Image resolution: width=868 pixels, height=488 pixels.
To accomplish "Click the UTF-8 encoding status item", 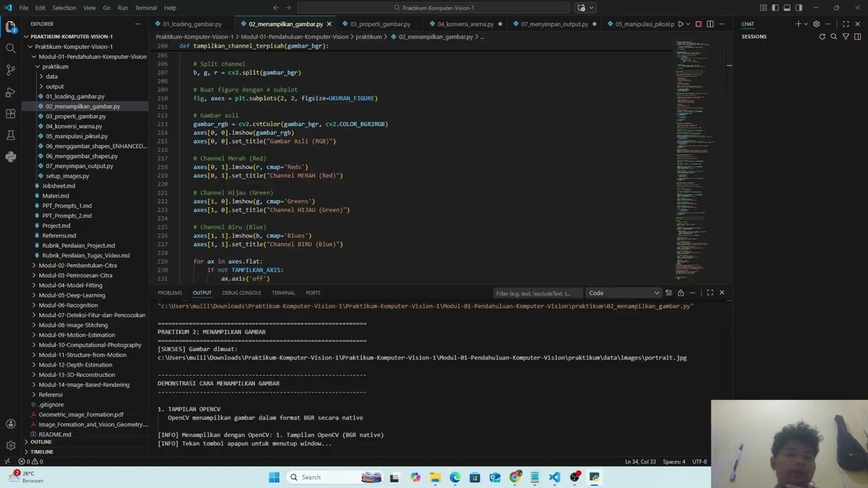I will coord(699,462).
